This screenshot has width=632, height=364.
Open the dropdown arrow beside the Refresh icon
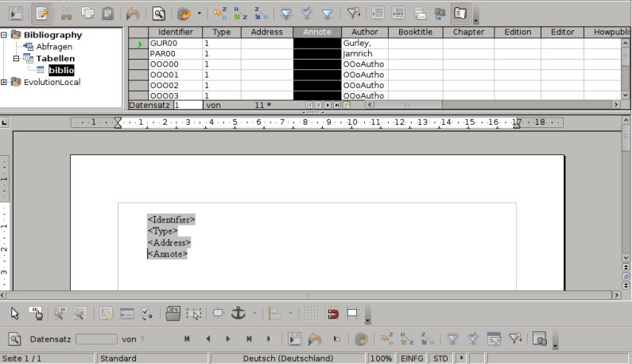pos(199,13)
